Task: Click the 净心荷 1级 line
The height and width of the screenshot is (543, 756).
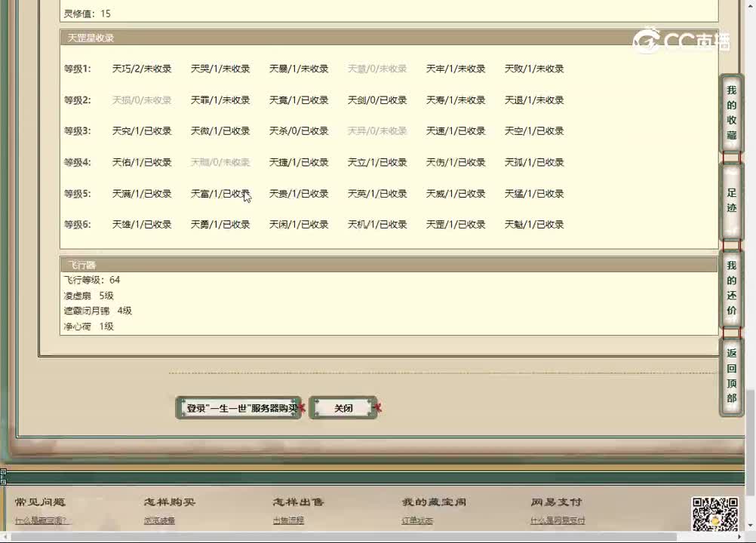Action: coord(89,327)
